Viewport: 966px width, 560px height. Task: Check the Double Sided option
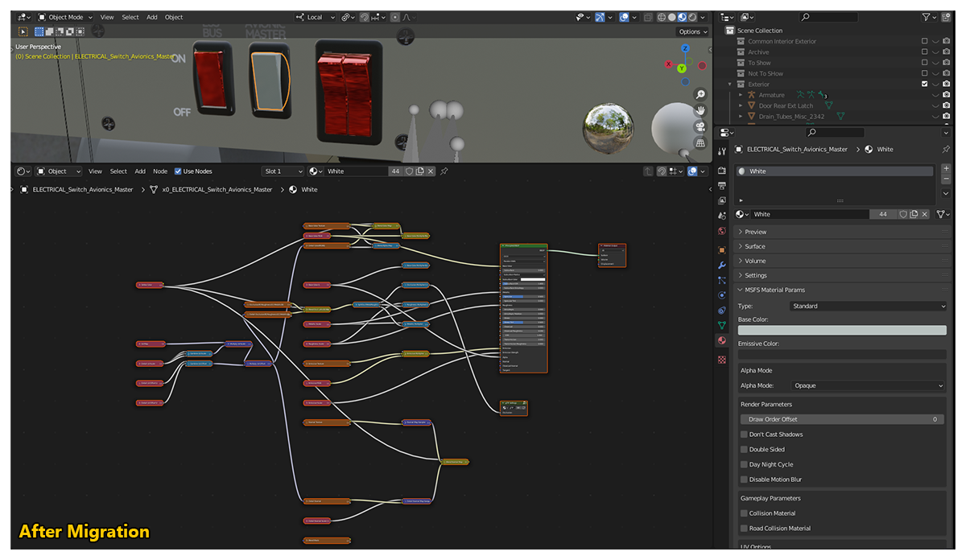tap(744, 450)
